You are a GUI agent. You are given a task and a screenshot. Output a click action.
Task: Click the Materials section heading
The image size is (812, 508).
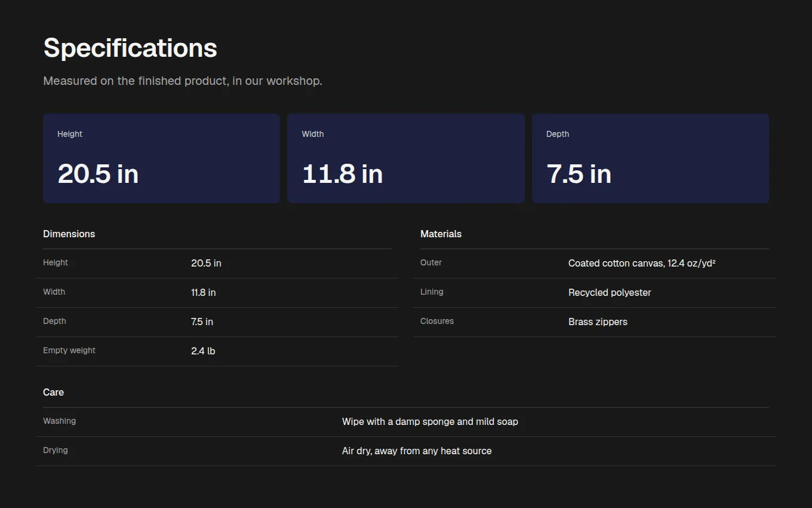pos(441,234)
